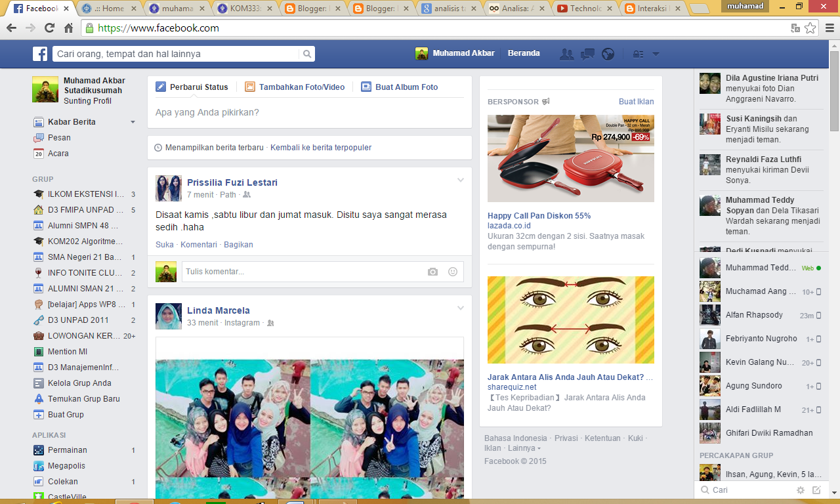
Task: Click the search magnifier icon
Action: 307,53
